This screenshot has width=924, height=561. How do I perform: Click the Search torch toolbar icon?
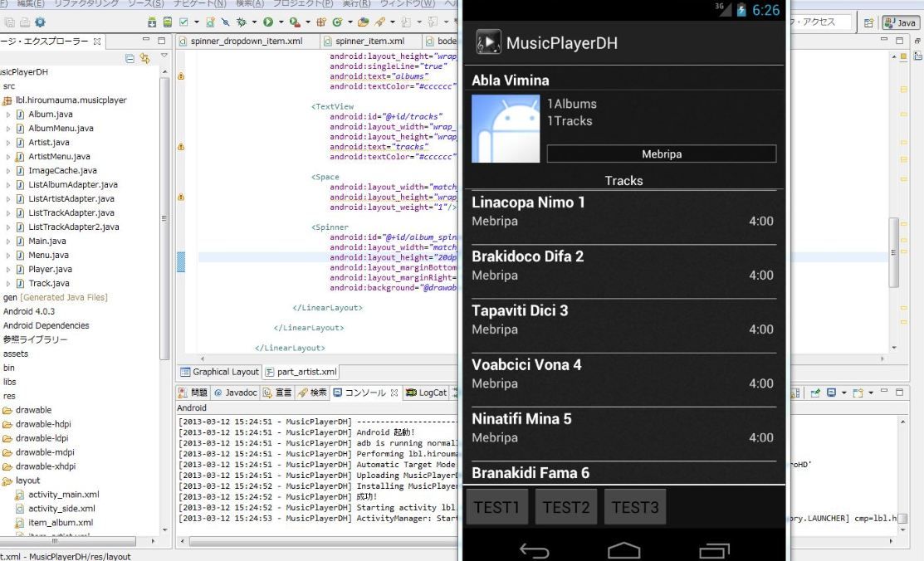pyautogui.click(x=380, y=22)
